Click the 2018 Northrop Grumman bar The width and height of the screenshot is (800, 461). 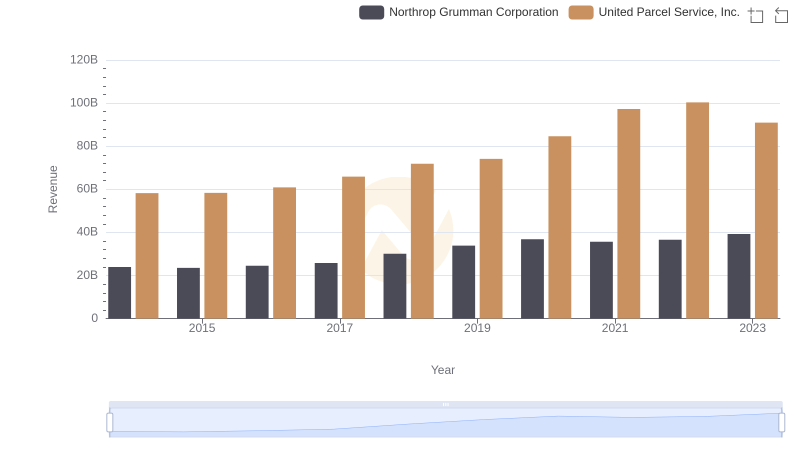pyautogui.click(x=395, y=286)
